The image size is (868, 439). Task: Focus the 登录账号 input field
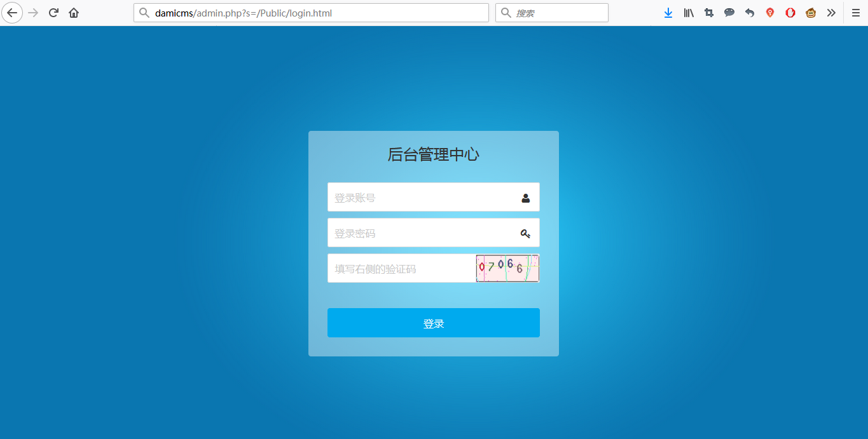434,197
